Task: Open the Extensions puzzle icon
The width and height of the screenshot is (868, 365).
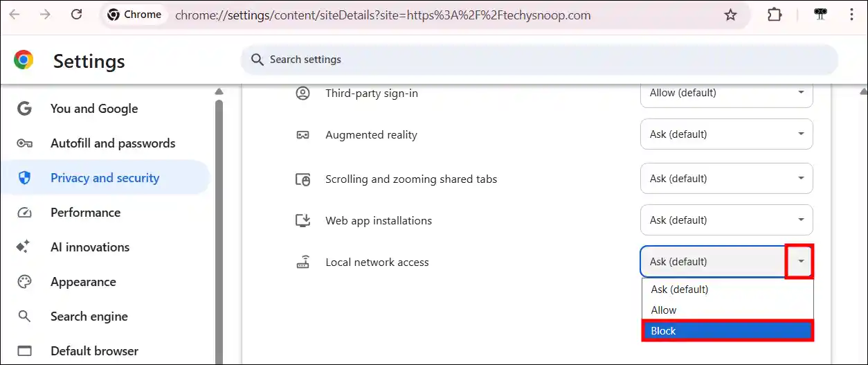Action: click(x=775, y=15)
